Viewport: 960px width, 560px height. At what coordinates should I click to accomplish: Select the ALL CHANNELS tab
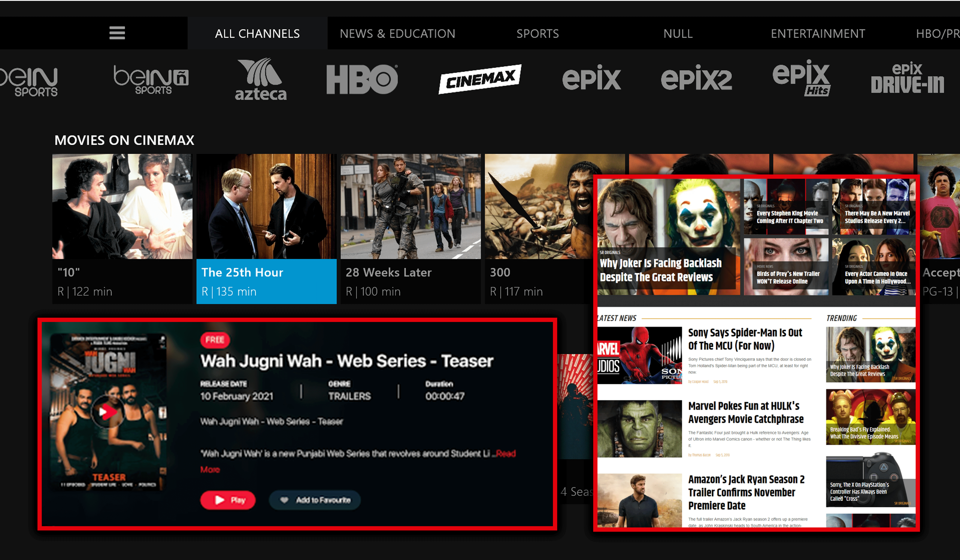(257, 33)
